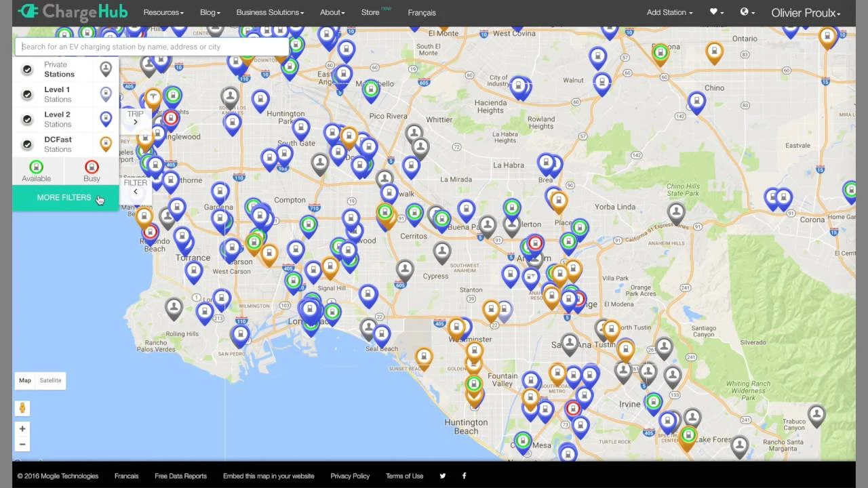Screen dimensions: 868x488
Task: Open the Free Data Reports link
Action: (180, 476)
